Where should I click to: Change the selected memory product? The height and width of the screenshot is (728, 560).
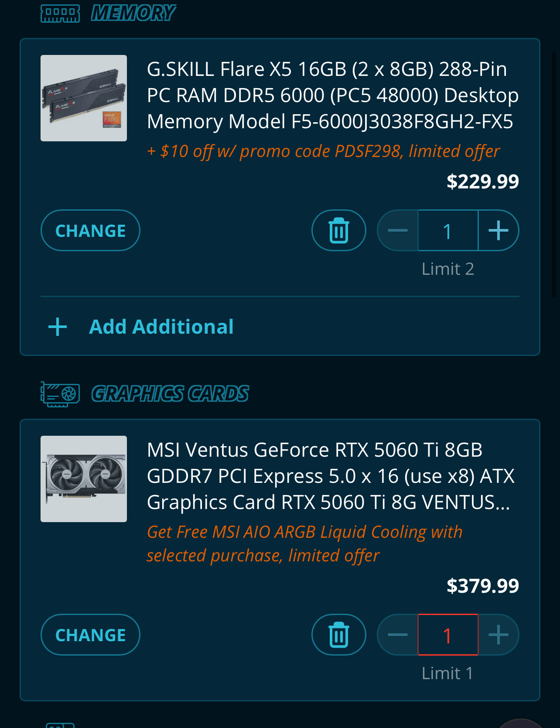tap(90, 230)
